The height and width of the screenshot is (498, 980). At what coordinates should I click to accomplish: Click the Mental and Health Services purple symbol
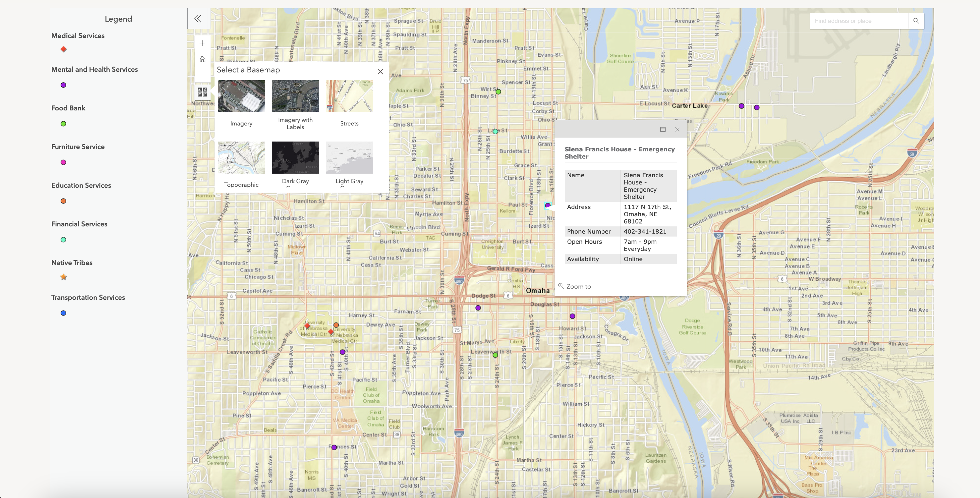pyautogui.click(x=64, y=85)
